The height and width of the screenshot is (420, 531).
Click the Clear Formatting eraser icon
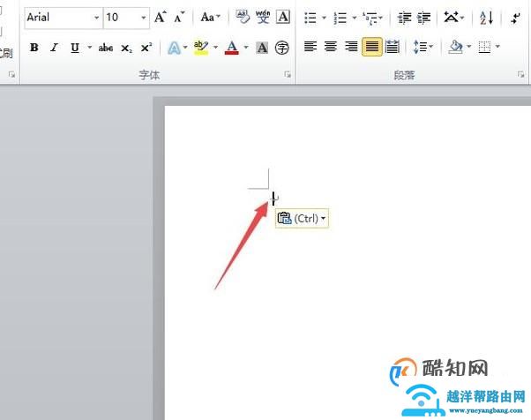[x=243, y=17]
